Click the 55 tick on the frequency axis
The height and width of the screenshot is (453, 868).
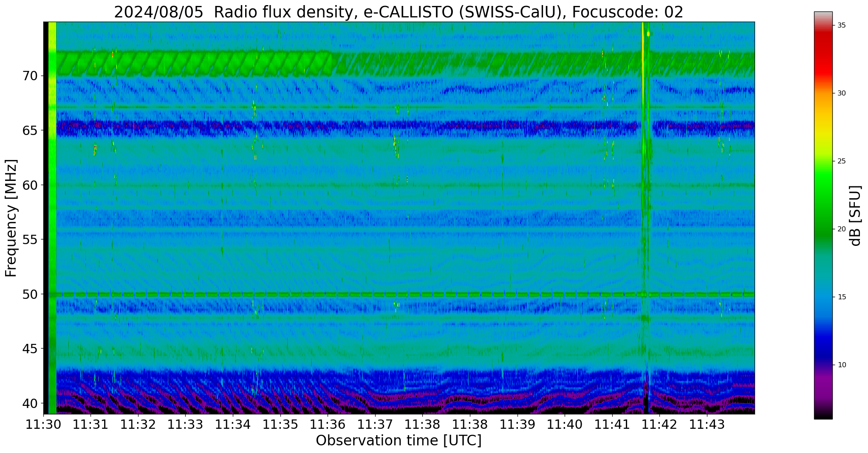[30, 239]
